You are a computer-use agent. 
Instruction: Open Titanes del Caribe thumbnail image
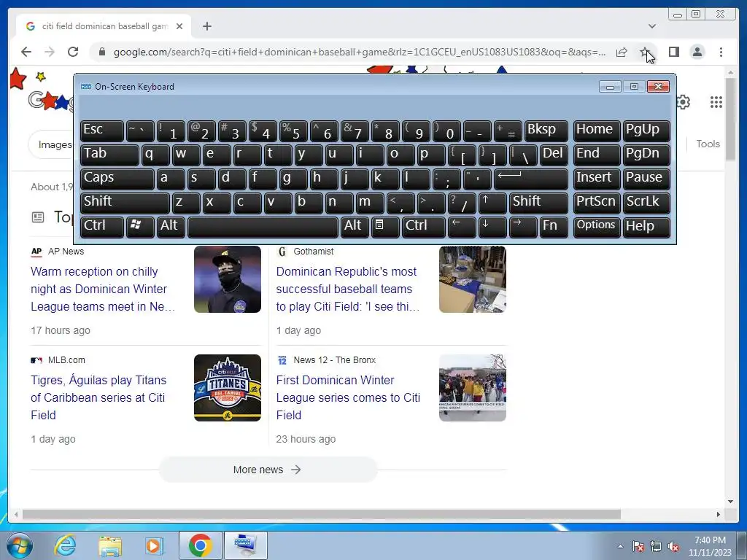(228, 388)
